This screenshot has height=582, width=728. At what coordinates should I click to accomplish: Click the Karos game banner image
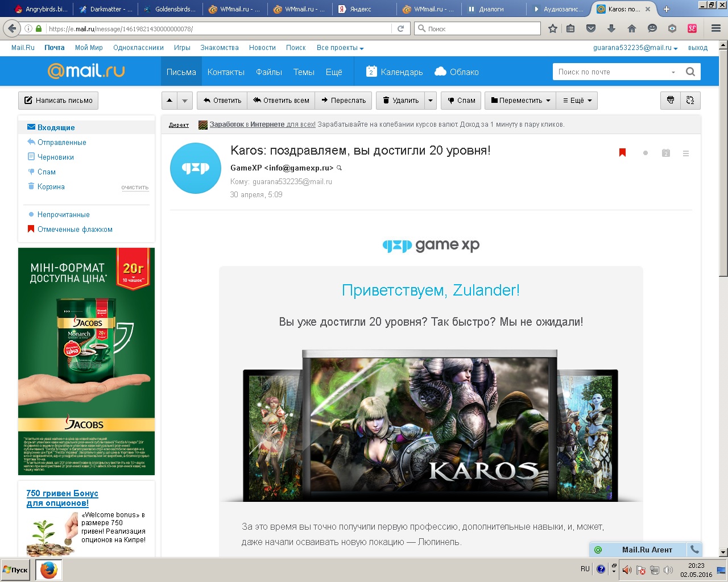431,425
